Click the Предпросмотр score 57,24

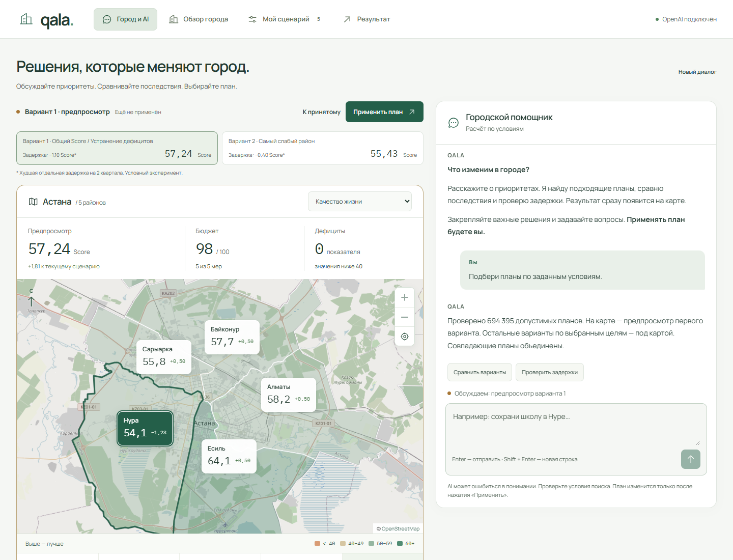tap(59, 249)
